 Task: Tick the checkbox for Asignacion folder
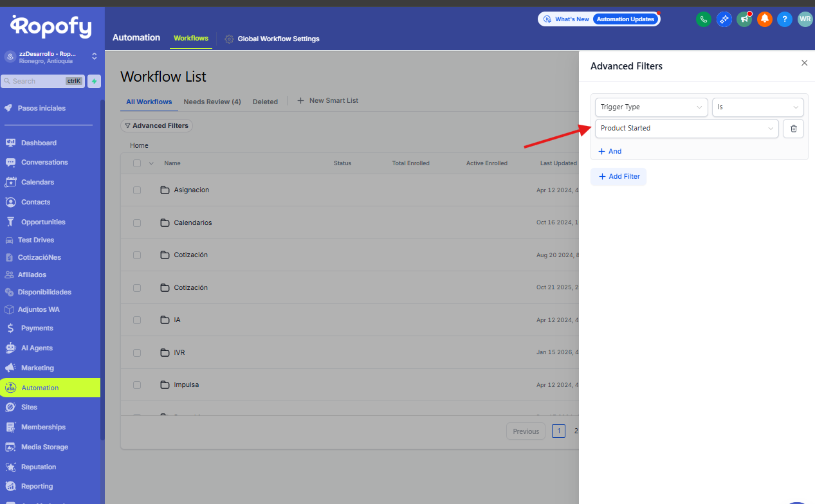click(x=137, y=190)
